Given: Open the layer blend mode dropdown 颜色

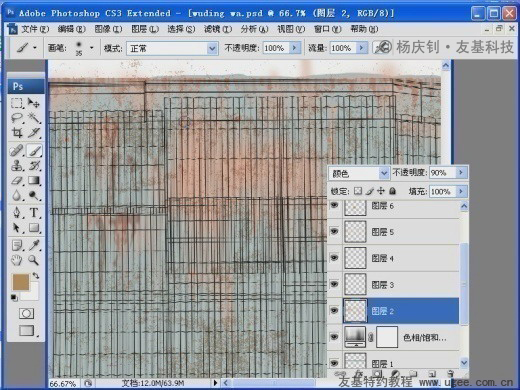Looking at the screenshot, I should (x=359, y=173).
